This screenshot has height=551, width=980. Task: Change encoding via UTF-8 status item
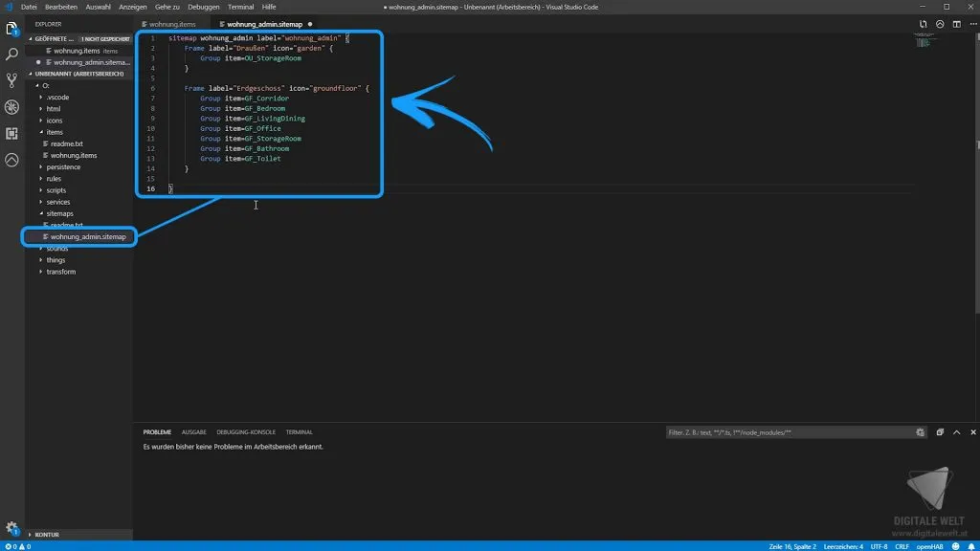[x=879, y=546]
